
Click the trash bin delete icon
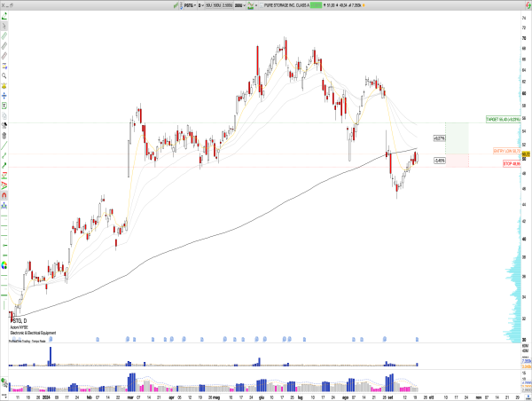(4, 136)
